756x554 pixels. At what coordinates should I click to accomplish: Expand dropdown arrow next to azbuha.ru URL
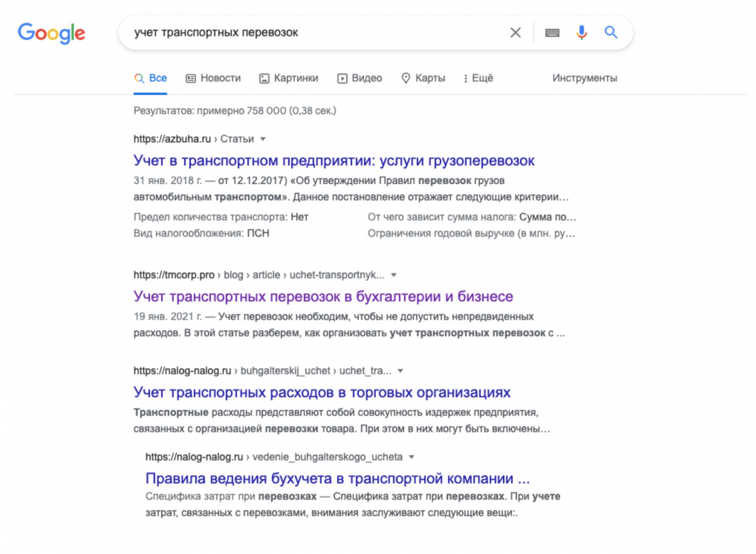(263, 139)
